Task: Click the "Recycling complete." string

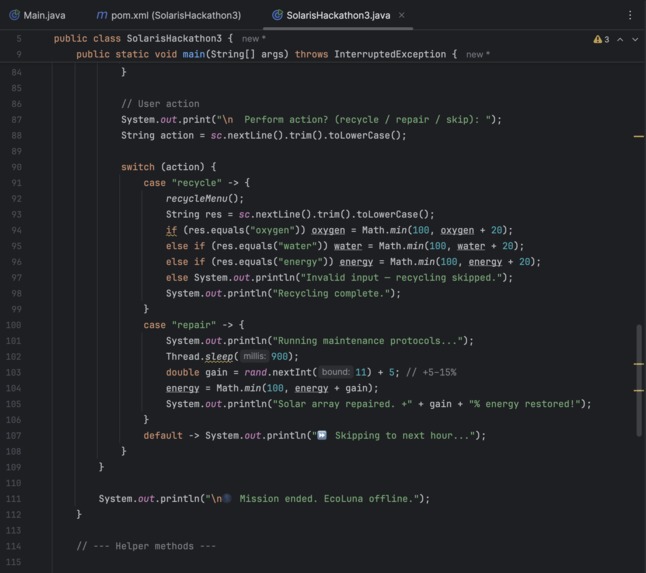Action: pyautogui.click(x=331, y=293)
